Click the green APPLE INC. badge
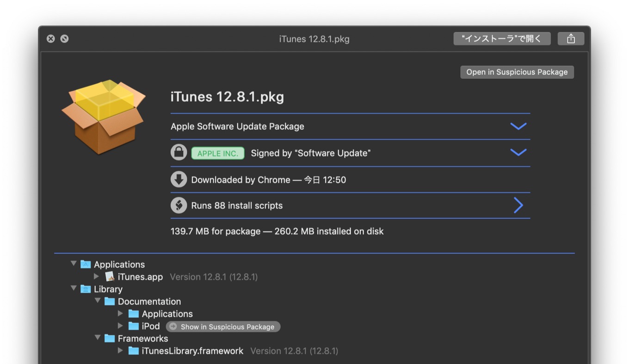The image size is (629, 364). coord(217,153)
